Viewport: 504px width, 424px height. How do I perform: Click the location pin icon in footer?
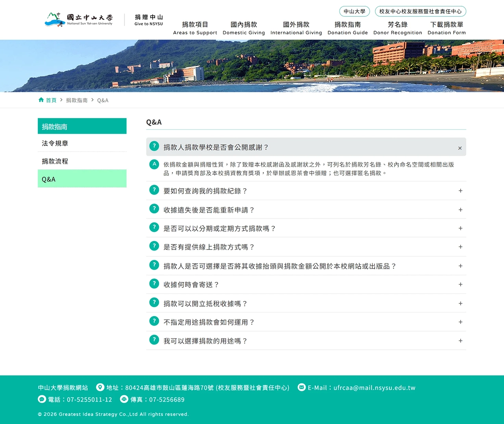[100, 387]
